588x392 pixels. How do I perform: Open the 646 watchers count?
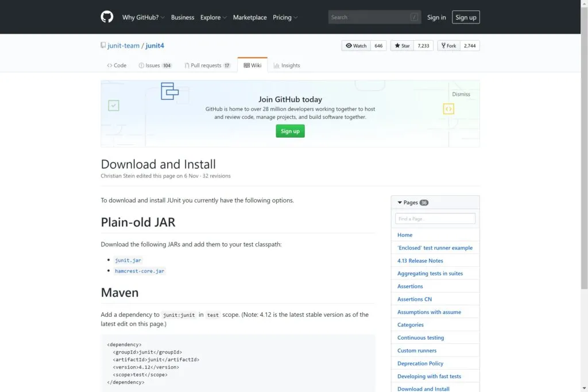(378, 46)
